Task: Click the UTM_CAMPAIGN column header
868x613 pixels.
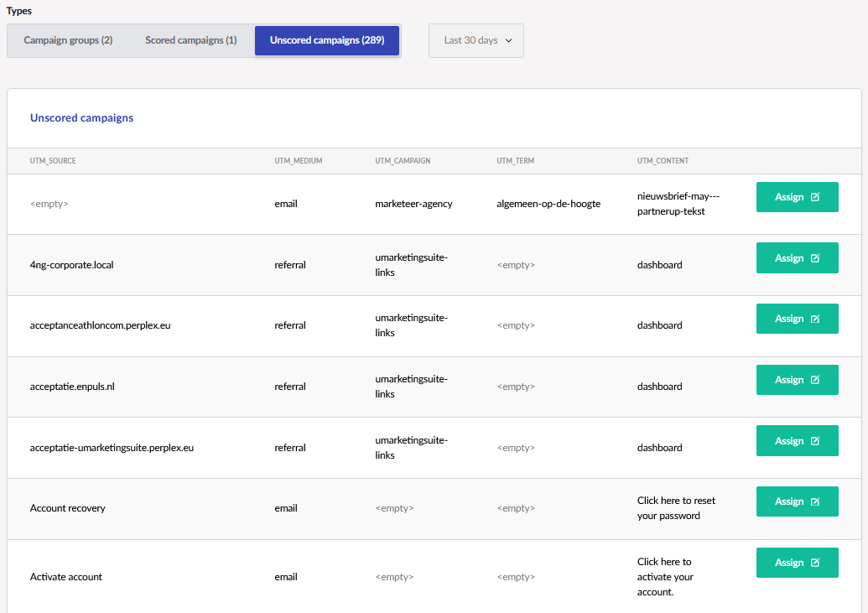Action: (x=403, y=160)
